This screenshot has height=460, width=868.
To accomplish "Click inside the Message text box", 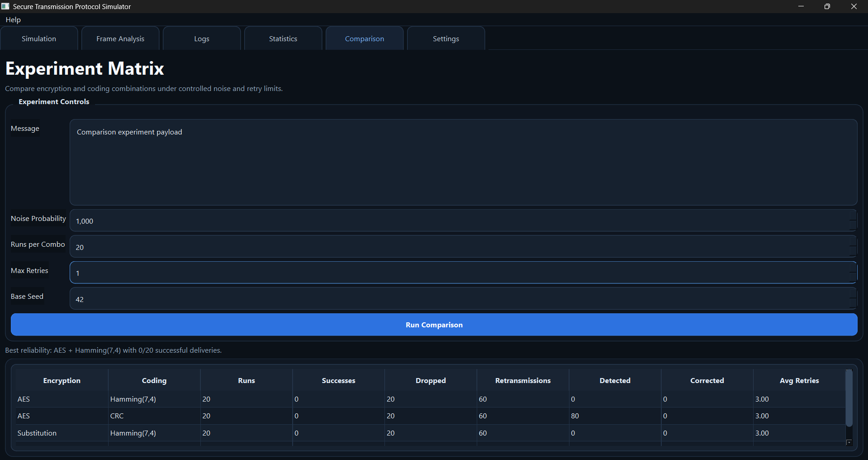I will point(463,162).
